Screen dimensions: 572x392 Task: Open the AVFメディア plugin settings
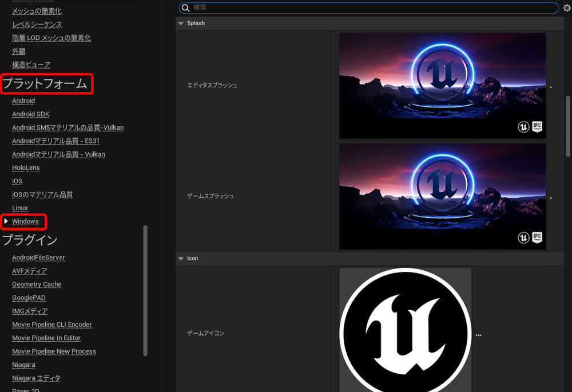pyautogui.click(x=30, y=271)
